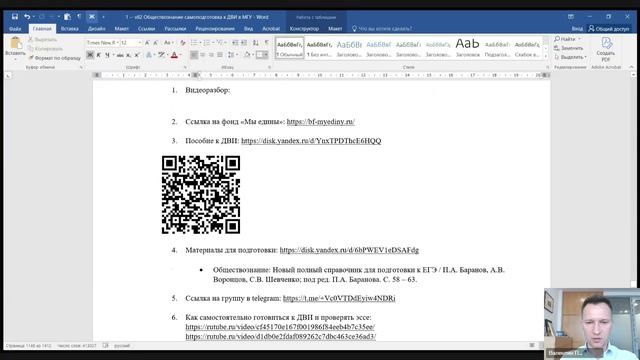Expand the change case Aa menu
The height and width of the screenshot is (360, 640).
pyautogui.click(x=168, y=42)
